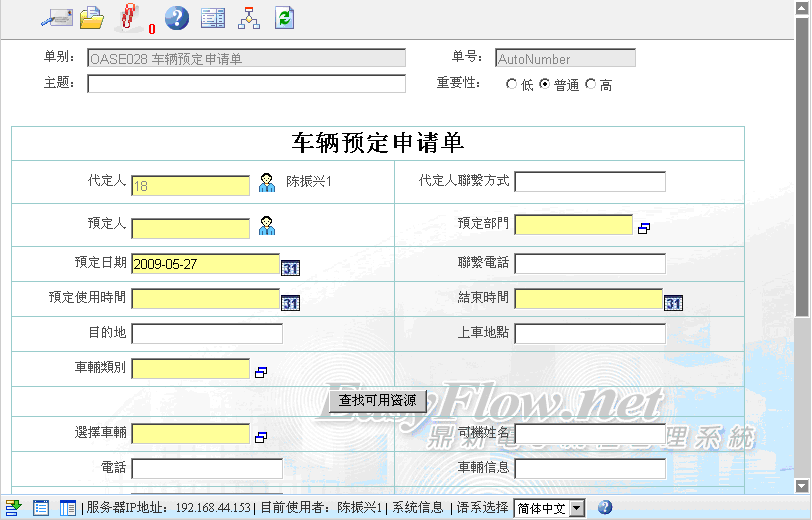Click the 系统信息 link in status bar
Image resolution: width=812 pixels, height=520 pixels.
417,508
